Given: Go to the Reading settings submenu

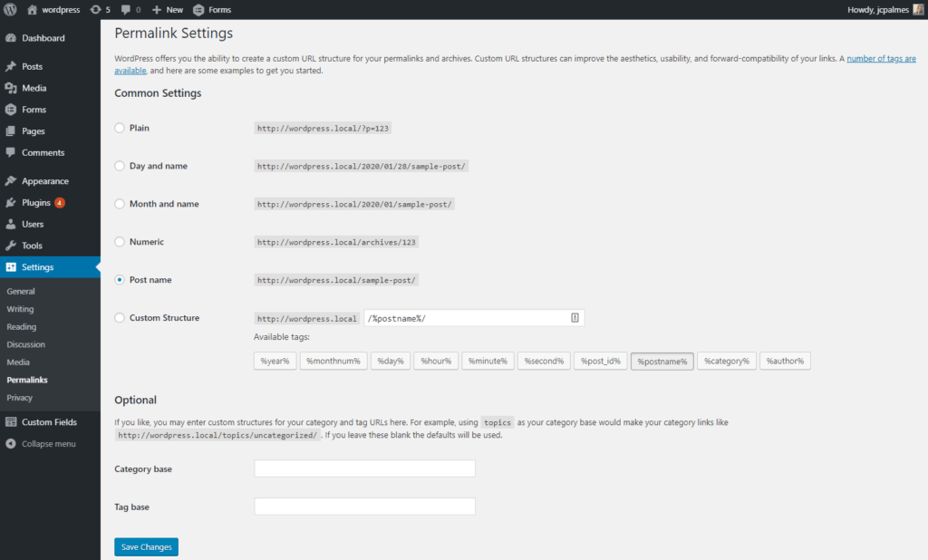Looking at the screenshot, I should click(22, 327).
